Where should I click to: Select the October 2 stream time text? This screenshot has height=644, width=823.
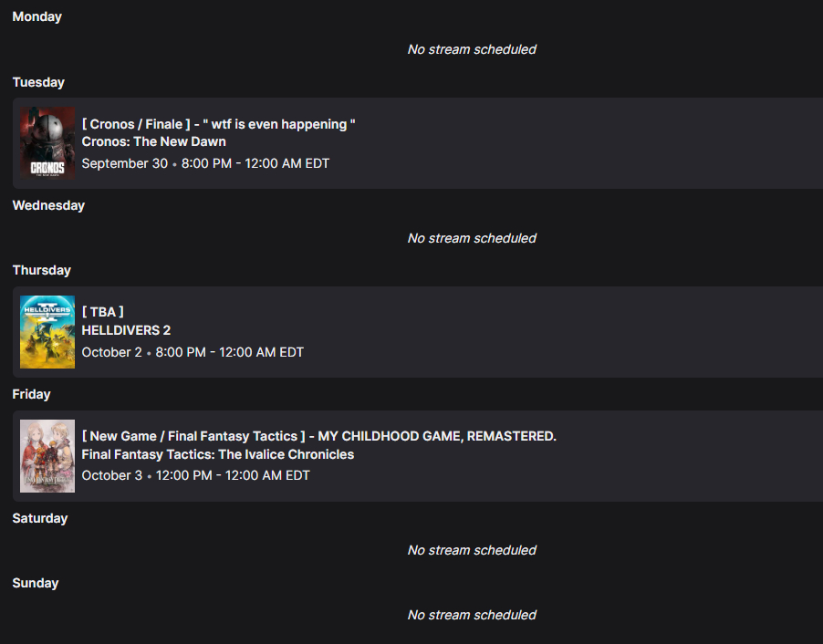click(193, 352)
